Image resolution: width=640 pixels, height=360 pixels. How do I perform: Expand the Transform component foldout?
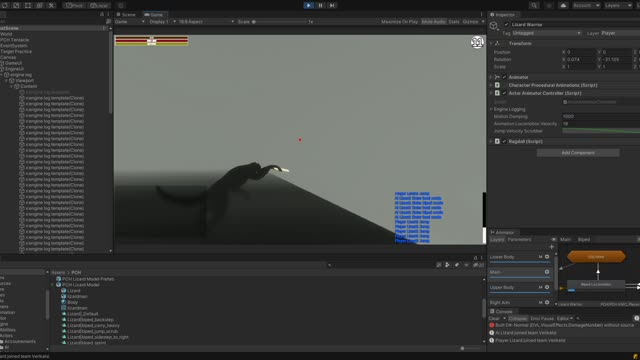click(x=491, y=43)
